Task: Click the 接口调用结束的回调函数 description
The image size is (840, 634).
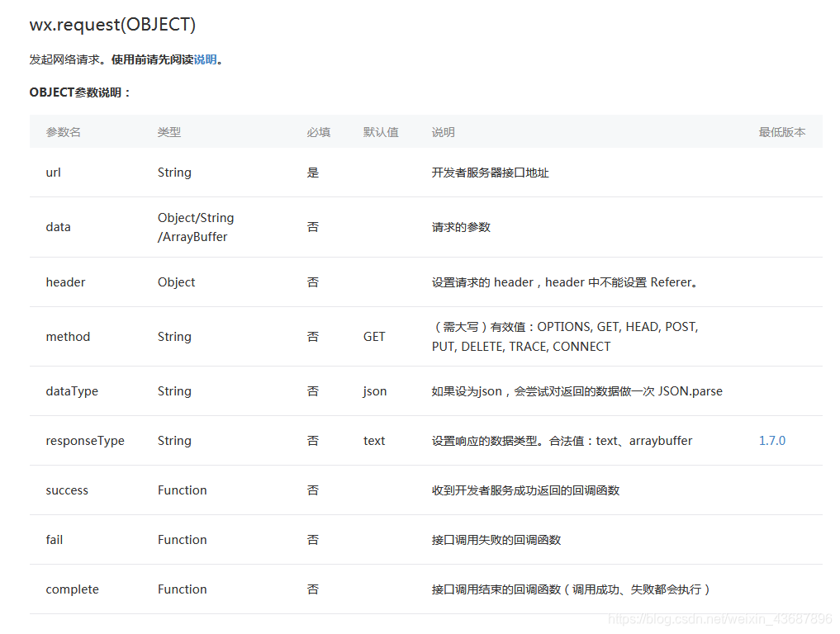Action: [571, 589]
